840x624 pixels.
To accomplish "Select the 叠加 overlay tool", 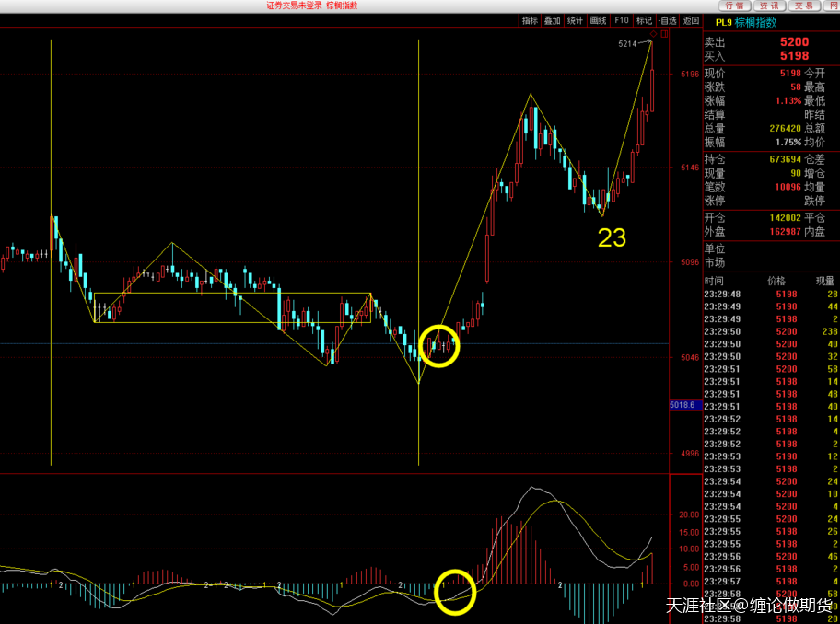I will (x=553, y=20).
